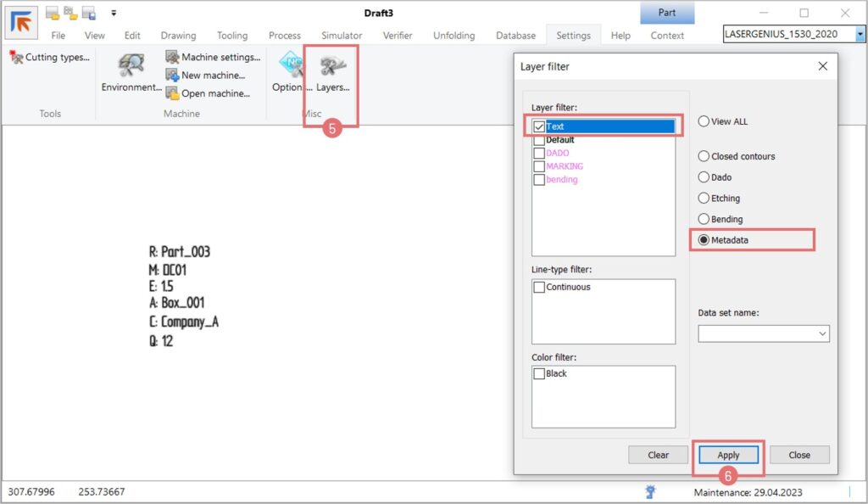868x504 pixels.
Task: Open the Simulator ribbon tab
Action: [x=341, y=36]
